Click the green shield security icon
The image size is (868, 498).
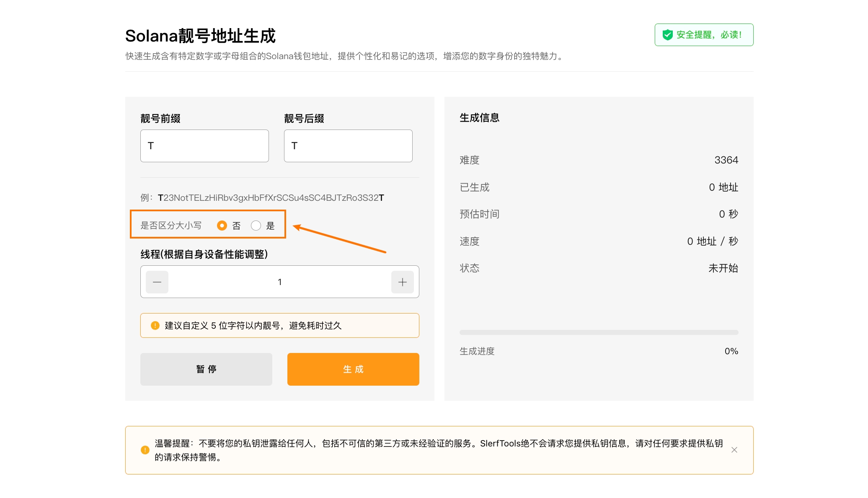coord(667,35)
